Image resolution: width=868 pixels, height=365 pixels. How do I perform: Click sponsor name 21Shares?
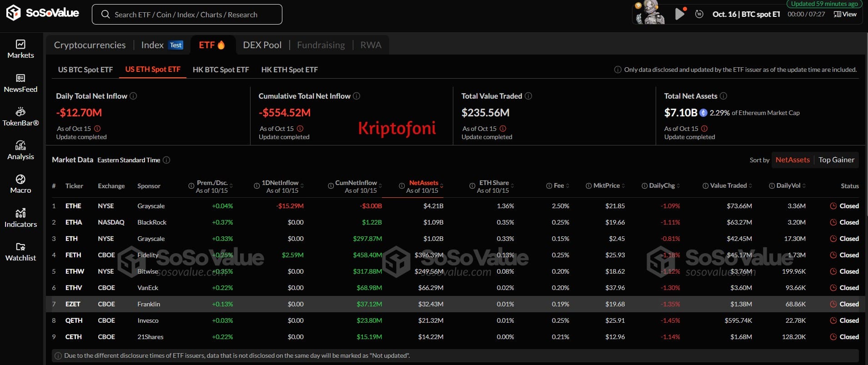coord(151,337)
